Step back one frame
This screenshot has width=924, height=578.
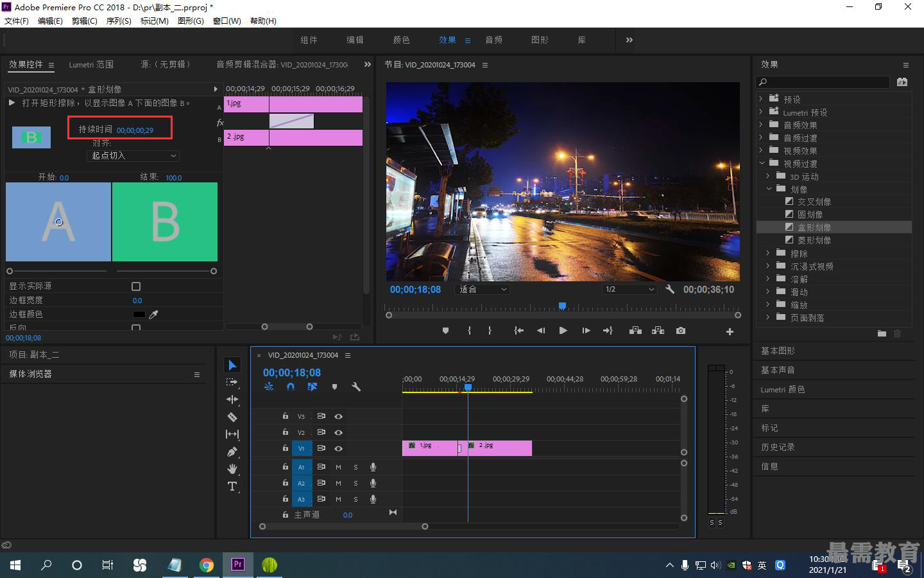pyautogui.click(x=541, y=331)
